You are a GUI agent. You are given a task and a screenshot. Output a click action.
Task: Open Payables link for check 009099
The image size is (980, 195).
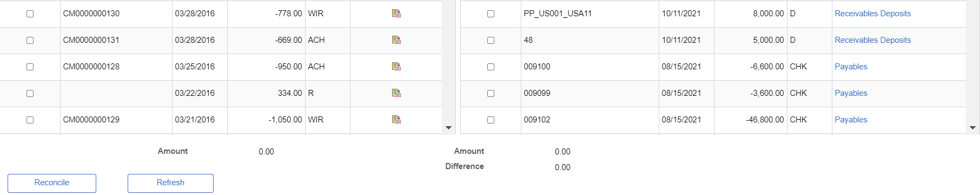tap(851, 93)
